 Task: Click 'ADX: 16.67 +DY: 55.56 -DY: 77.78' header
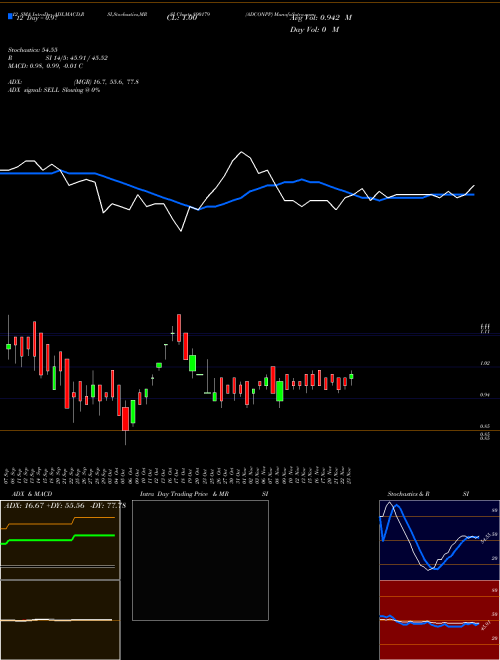pos(65,505)
